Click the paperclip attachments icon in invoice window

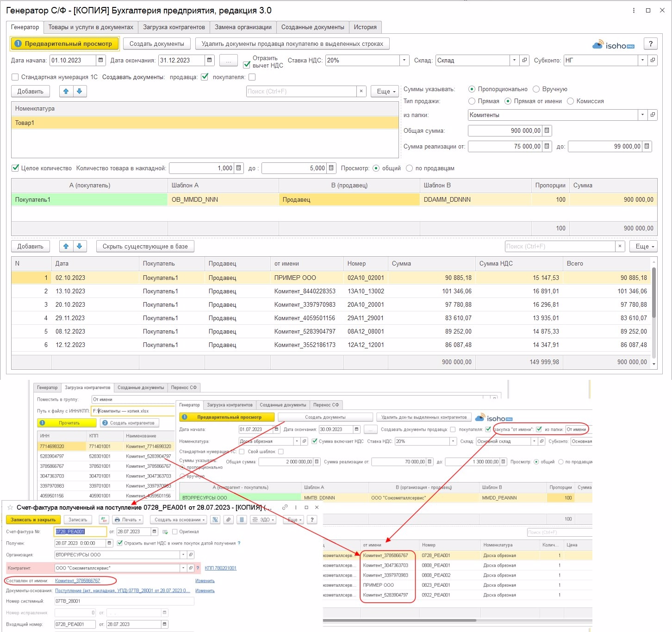pyautogui.click(x=228, y=520)
